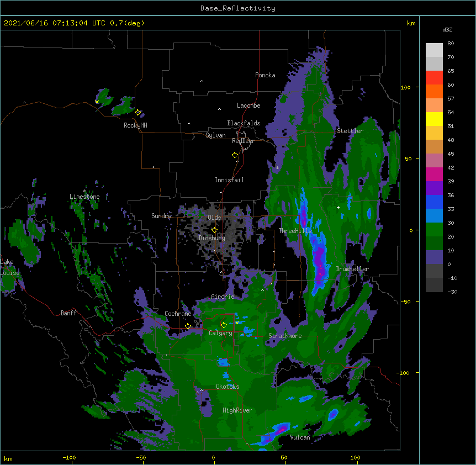Image resolution: width=476 pixels, height=465 pixels.
Task: Click the blue 33-36 dBZ legend swatch
Action: (x=434, y=202)
